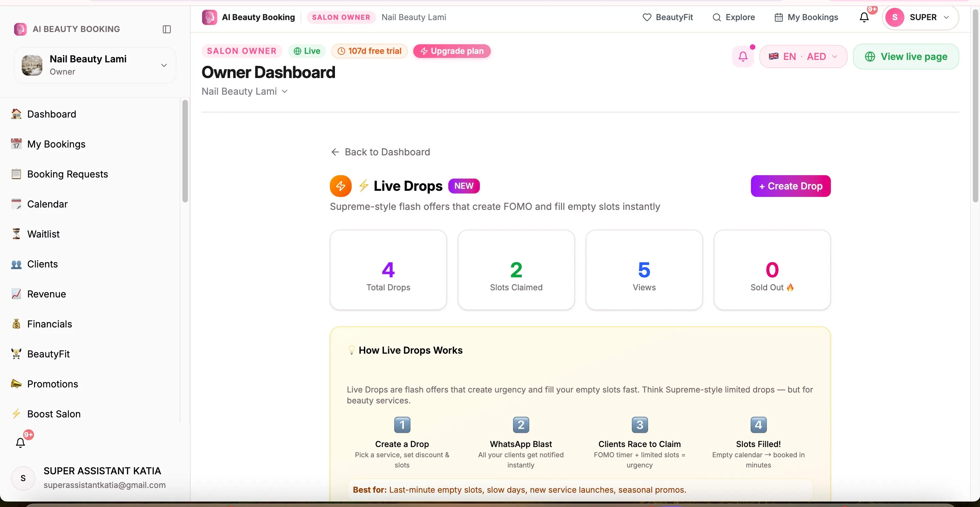Open the top bar notifications bell
This screenshot has width=980, height=507.
(864, 17)
